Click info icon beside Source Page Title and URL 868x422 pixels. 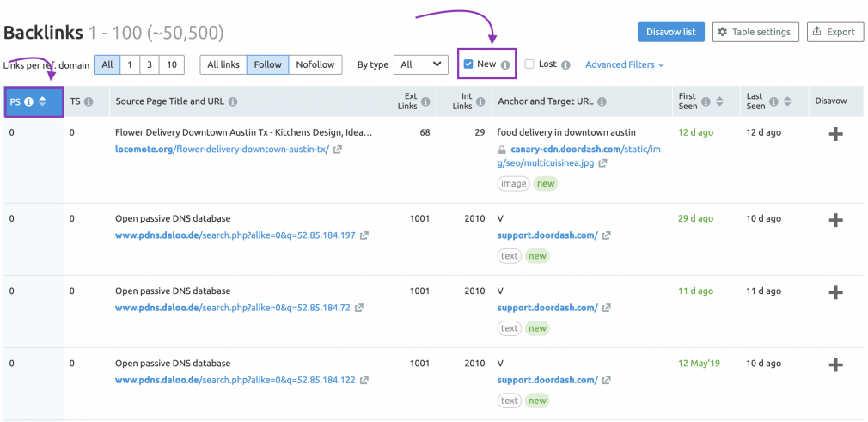click(x=233, y=102)
